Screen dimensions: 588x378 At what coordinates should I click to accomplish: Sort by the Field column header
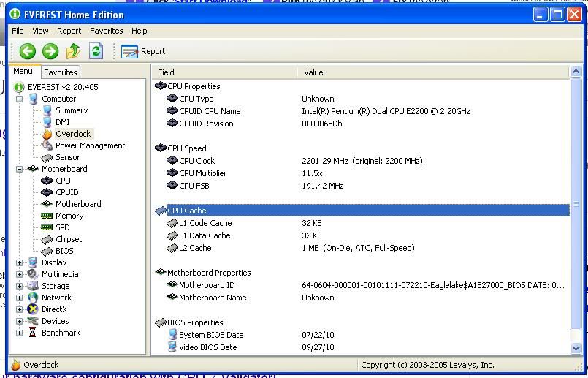click(224, 72)
